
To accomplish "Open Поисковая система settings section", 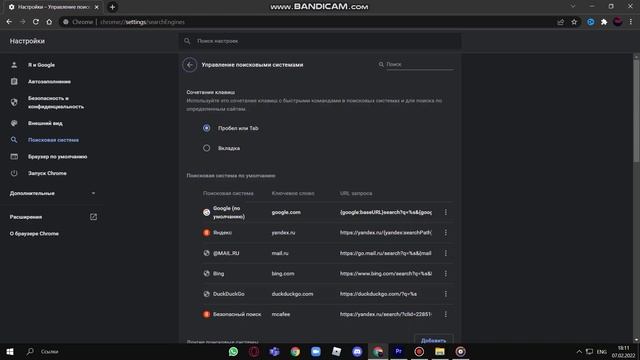I will (52, 140).
